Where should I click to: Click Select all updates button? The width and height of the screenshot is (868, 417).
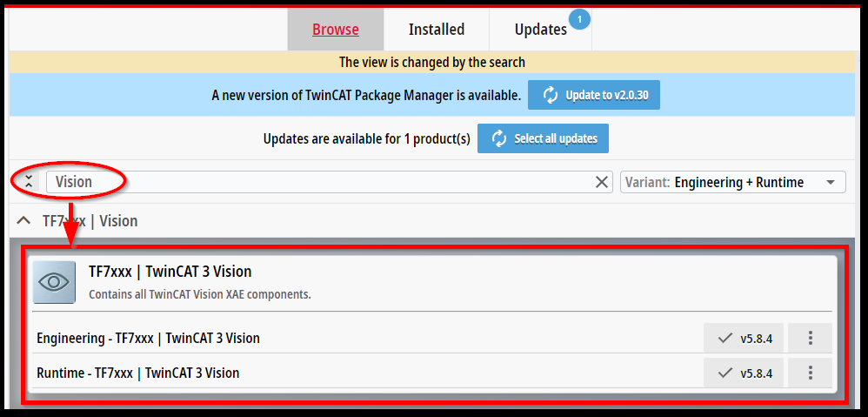pyautogui.click(x=544, y=138)
